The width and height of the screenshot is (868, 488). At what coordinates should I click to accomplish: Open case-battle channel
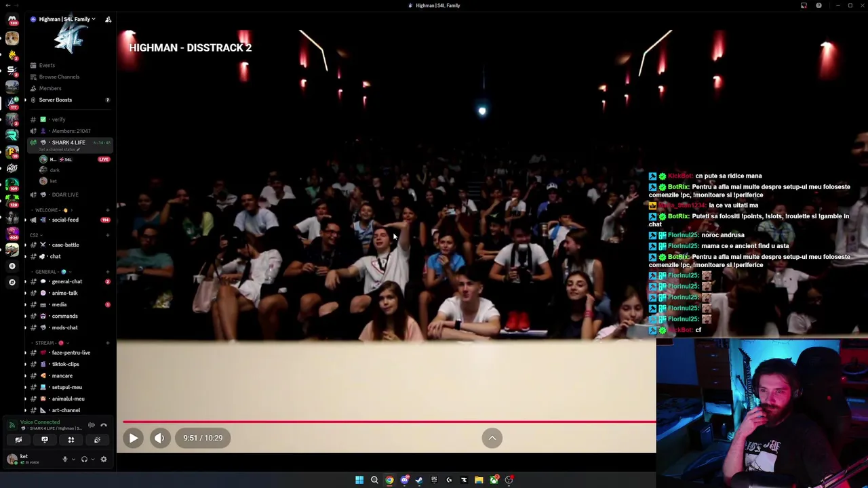[x=70, y=245]
